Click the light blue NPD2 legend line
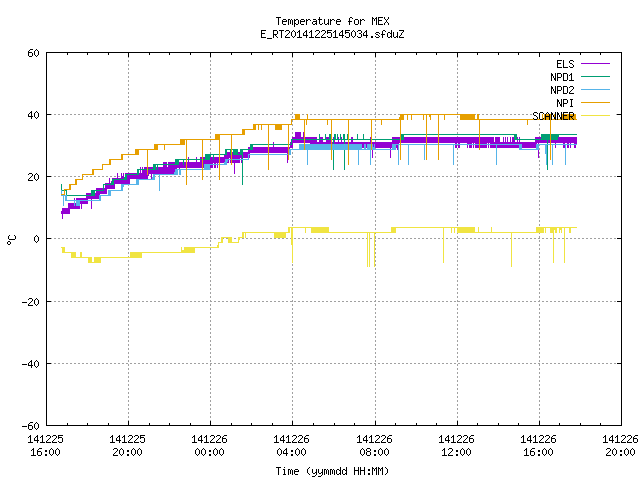Screen dimensions: 640x480 595,90
